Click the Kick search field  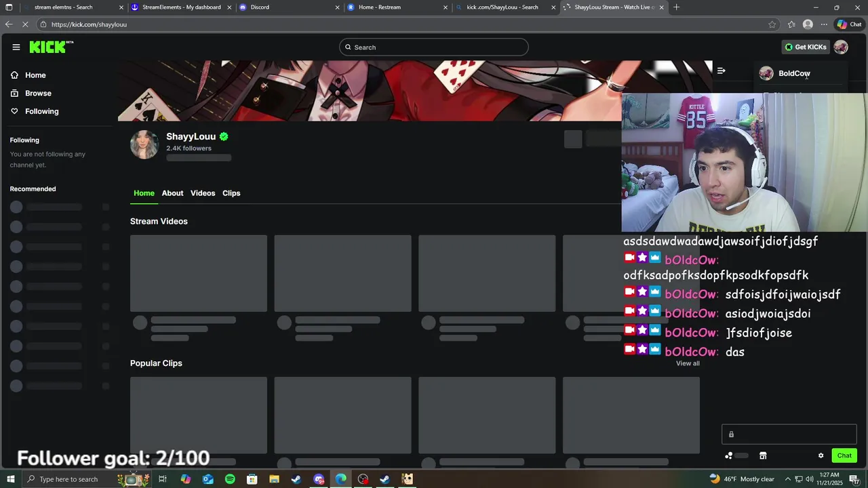[434, 47]
